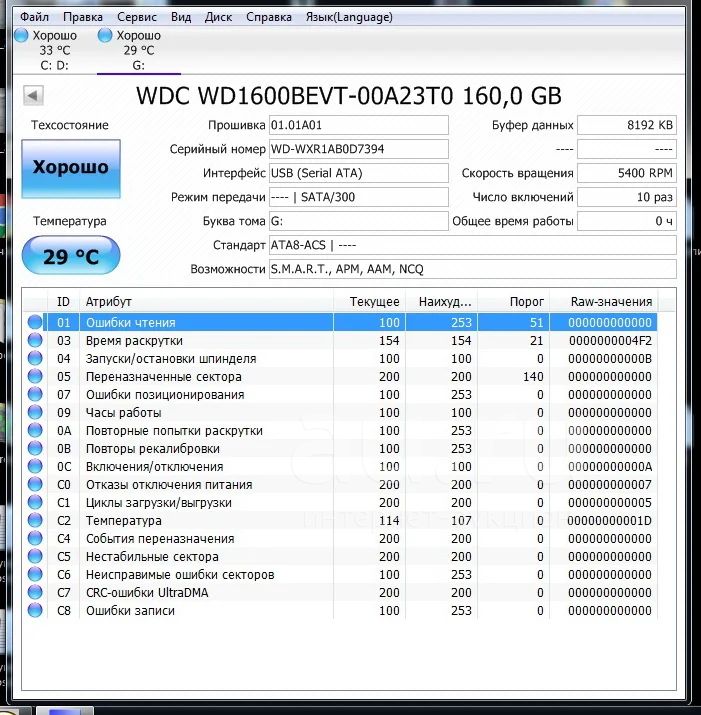
Task: Click status icon of Повторные попытки раскрутки row
Action: tap(35, 430)
